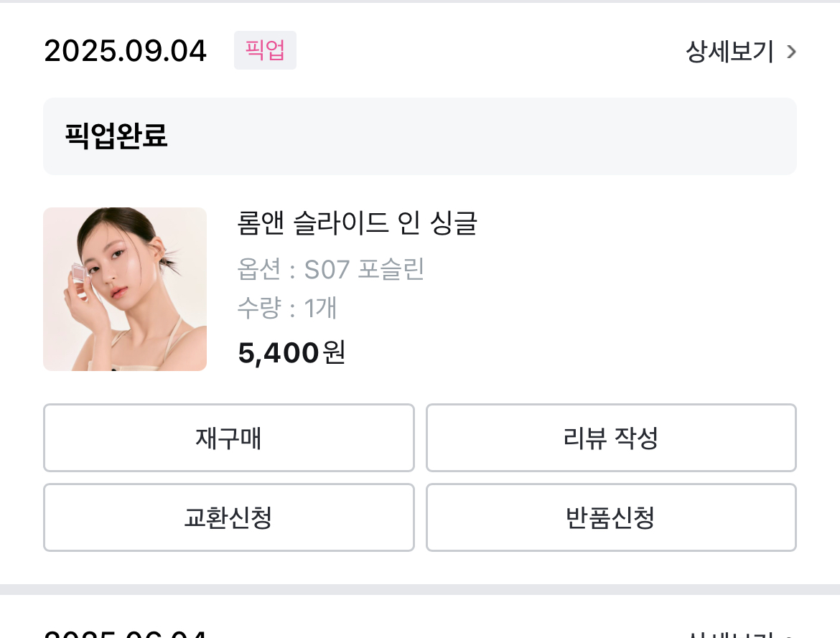Viewport: 840px width, 638px height.
Task: Open 상세보기 for the 2025.09.04 order
Action: 729,52
